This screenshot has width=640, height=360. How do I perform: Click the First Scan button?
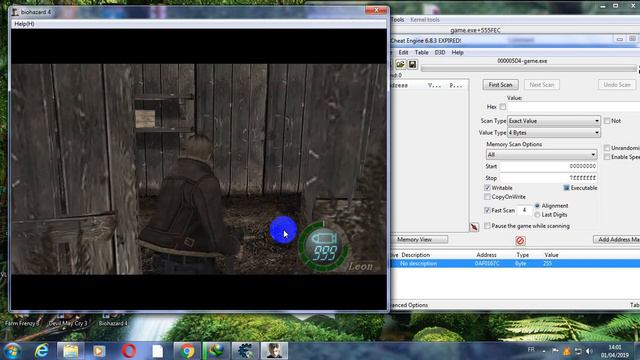point(500,84)
